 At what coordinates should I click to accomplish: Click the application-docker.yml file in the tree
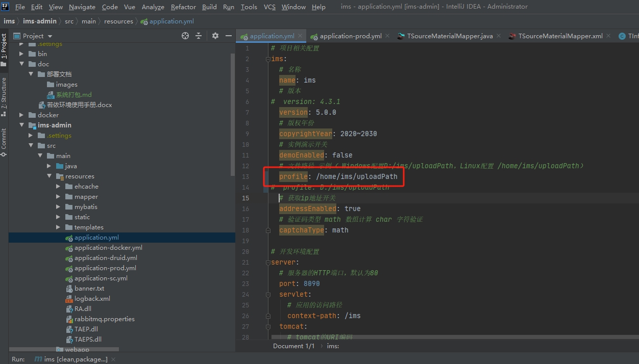(108, 248)
